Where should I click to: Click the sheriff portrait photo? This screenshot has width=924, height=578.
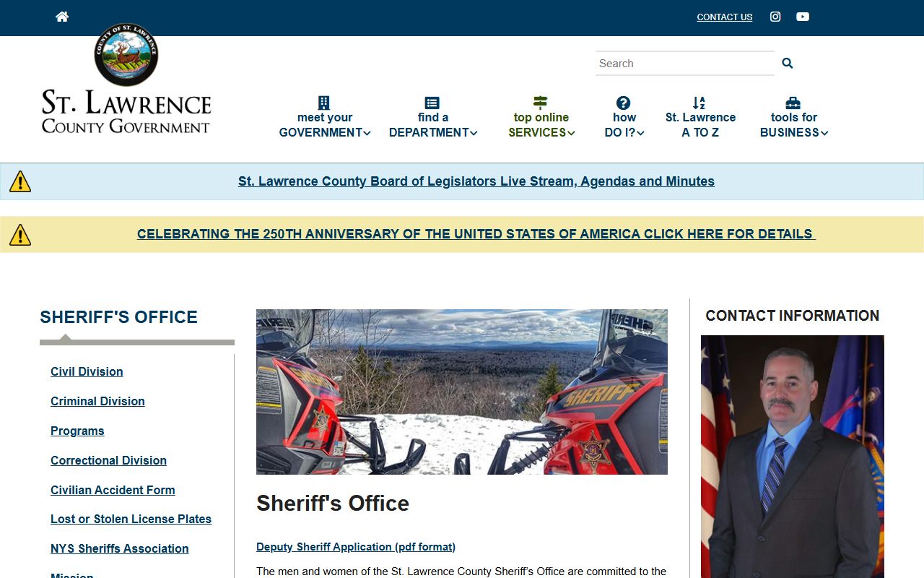793,457
